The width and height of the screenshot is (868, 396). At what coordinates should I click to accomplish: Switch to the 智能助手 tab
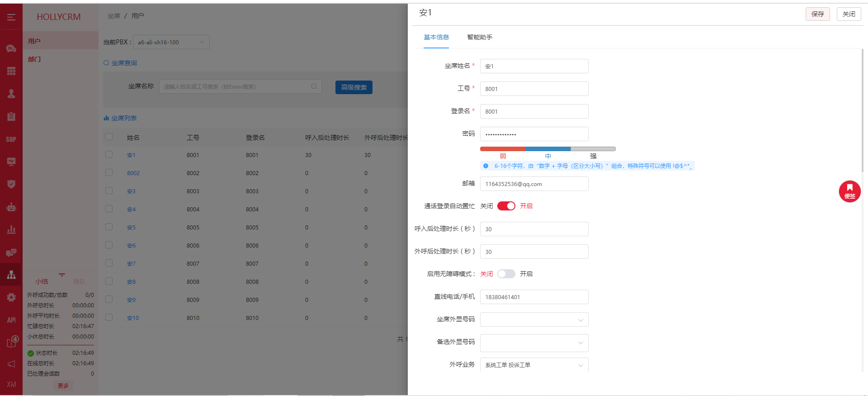pyautogui.click(x=479, y=37)
